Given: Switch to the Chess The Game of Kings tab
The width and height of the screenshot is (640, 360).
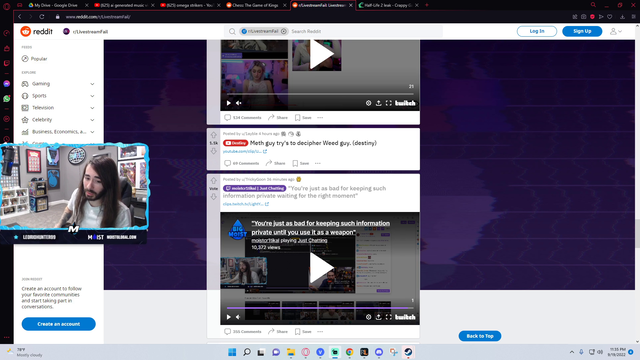Looking at the screenshot, I should pyautogui.click(x=256, y=5).
